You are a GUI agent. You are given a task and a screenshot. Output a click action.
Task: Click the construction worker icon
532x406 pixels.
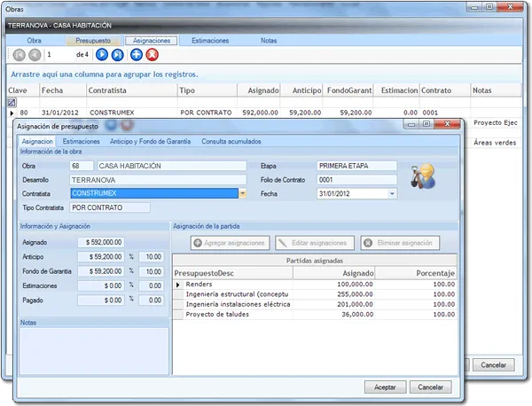tap(423, 176)
